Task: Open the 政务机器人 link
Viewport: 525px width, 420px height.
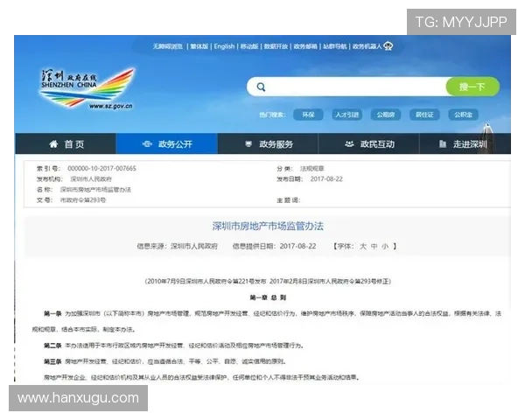Action: [367, 46]
